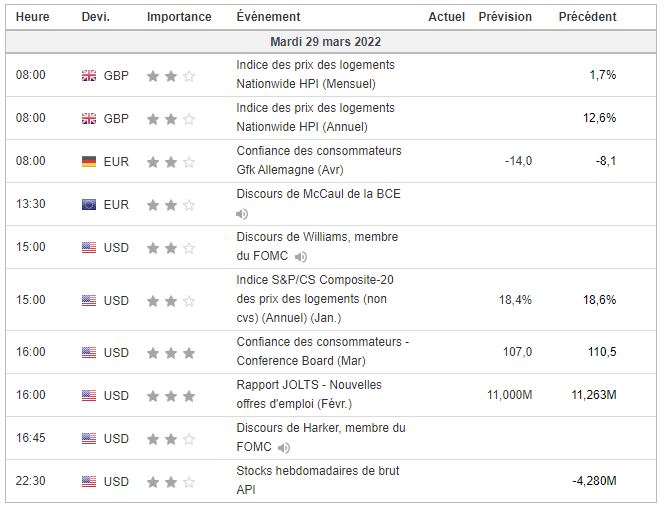
Task: Click the US flag on the JOLTS row
Action: (89, 396)
